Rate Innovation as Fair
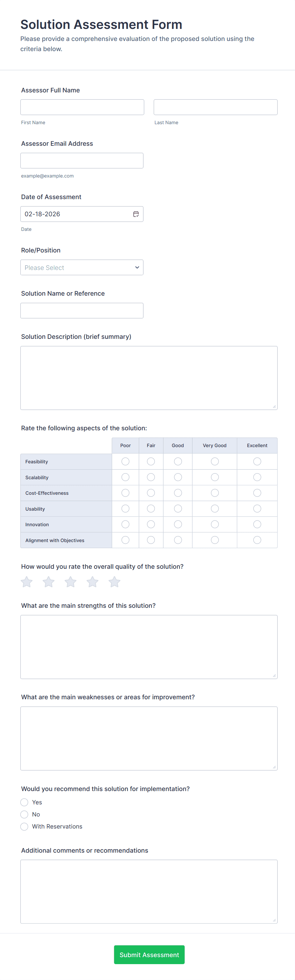This screenshot has height=980, width=295. pos(151,524)
